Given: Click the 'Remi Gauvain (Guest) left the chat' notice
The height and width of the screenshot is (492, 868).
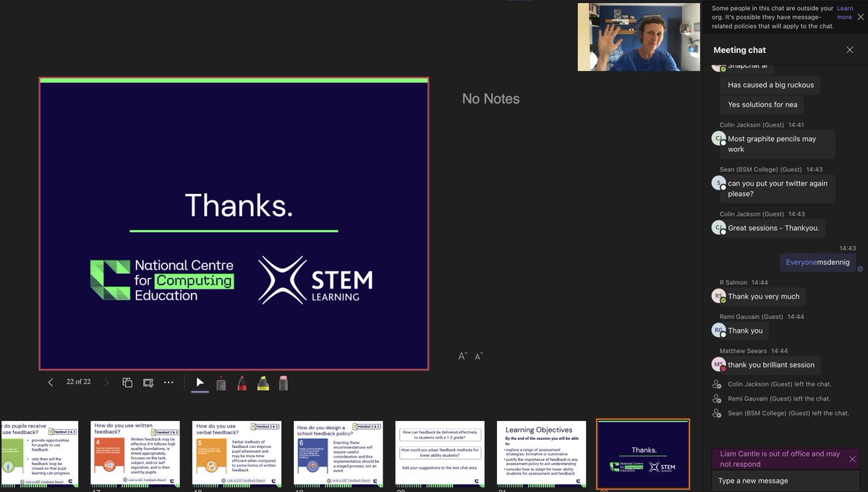Looking at the screenshot, I should 779,399.
